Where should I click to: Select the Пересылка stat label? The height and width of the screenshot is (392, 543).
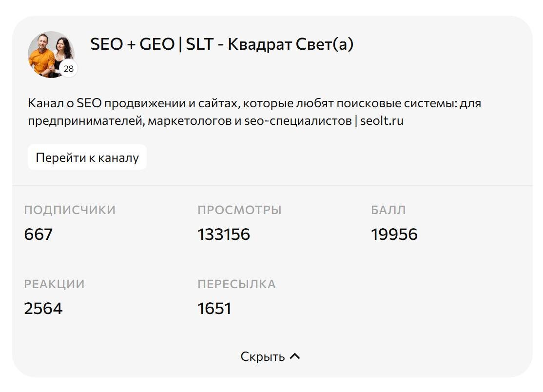236,284
